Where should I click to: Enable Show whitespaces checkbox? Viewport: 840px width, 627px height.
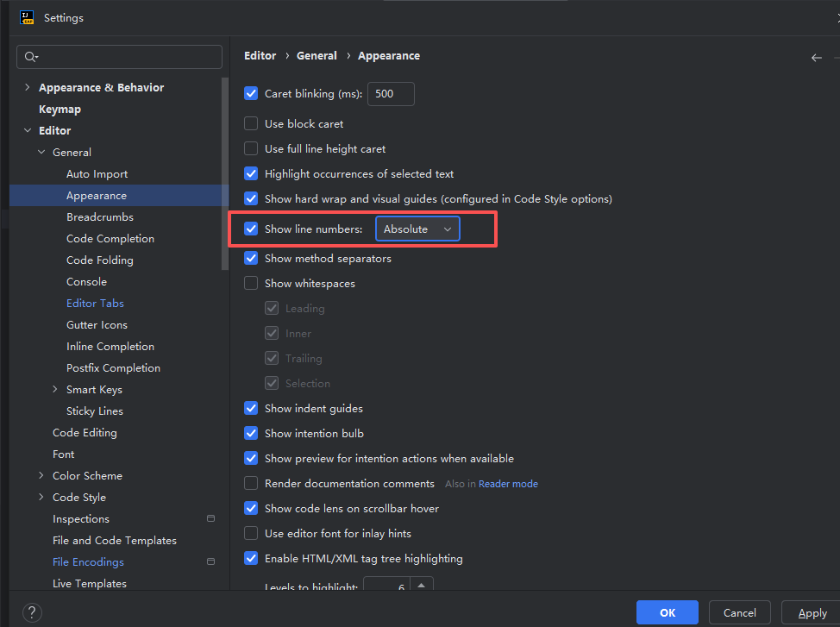(251, 283)
